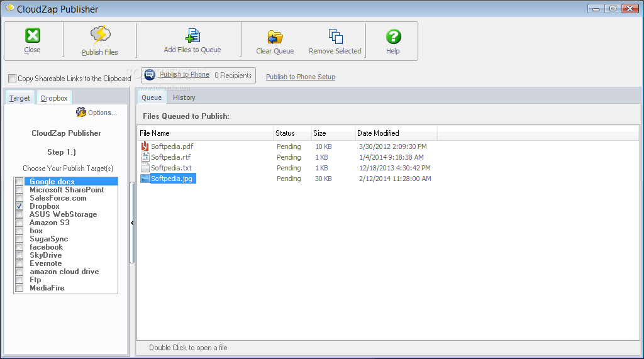644x359 pixels.
Task: Click the text file icon beside Softpedia.txt
Action: click(145, 168)
